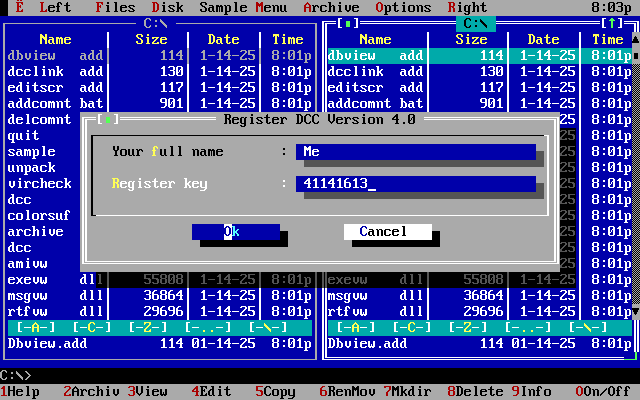Viewport: 640px width, 400px height.
Task: Open the Ё system menu
Action: coord(19,8)
